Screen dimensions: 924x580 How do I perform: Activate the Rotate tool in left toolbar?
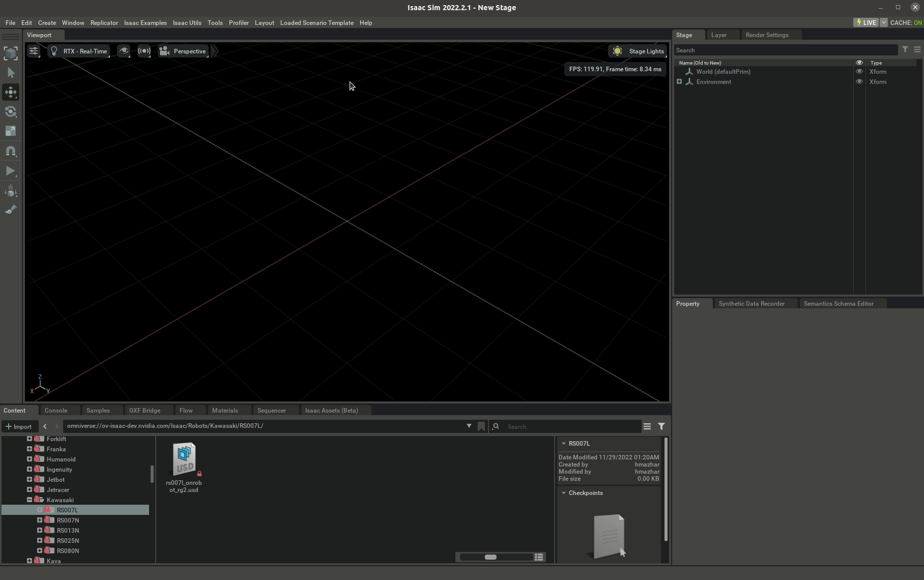[11, 111]
